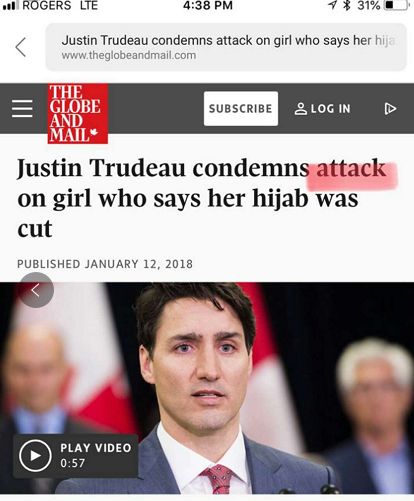Tap the user profile icon beside LOG IN
This screenshot has height=501, width=414.
click(x=301, y=109)
